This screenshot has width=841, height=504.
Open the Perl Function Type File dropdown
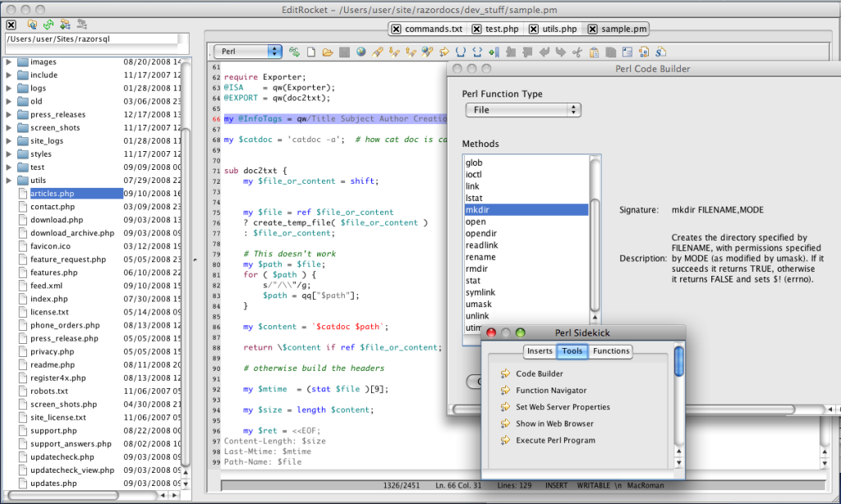click(x=523, y=110)
